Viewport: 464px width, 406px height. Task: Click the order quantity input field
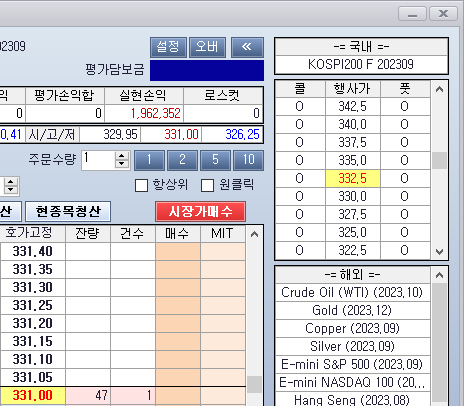click(x=98, y=160)
